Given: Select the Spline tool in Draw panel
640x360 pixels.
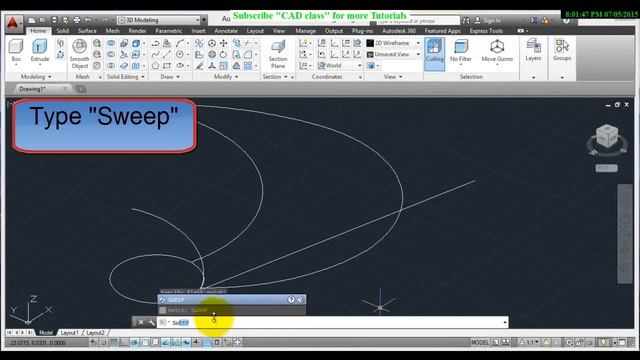Looking at the screenshot, I should tap(156, 54).
